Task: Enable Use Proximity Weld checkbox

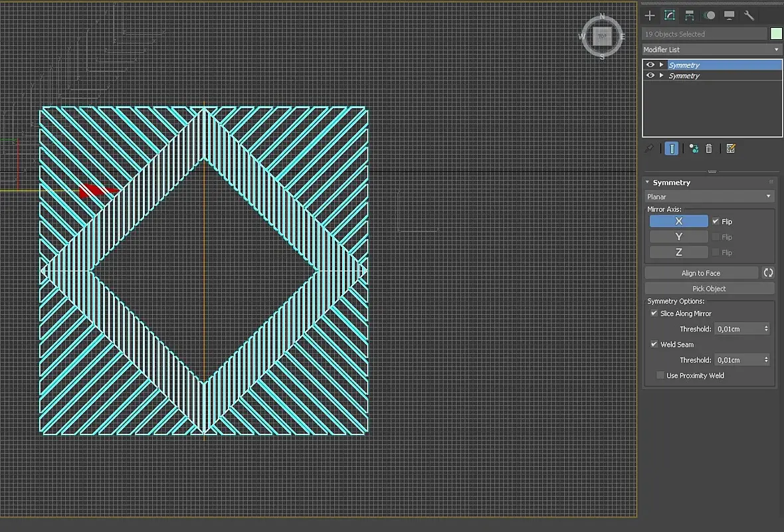Action: [660, 375]
